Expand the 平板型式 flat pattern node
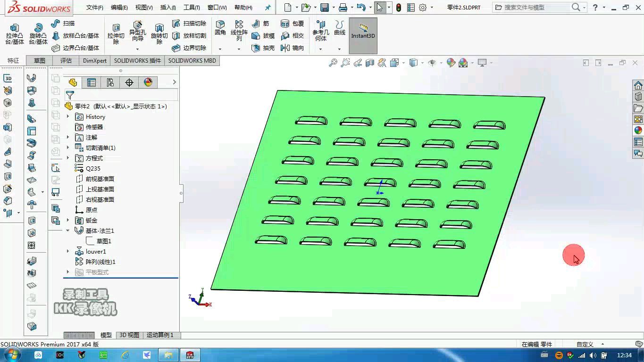The height and width of the screenshot is (362, 644). 68,272
